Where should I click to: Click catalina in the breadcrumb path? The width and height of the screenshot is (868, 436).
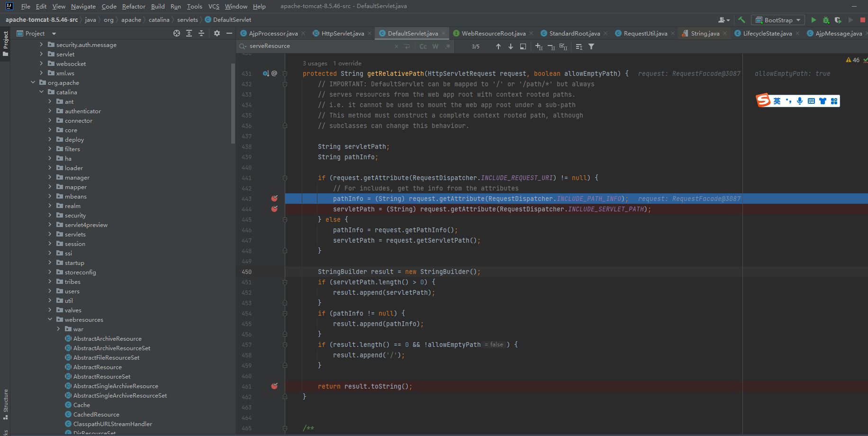click(159, 20)
